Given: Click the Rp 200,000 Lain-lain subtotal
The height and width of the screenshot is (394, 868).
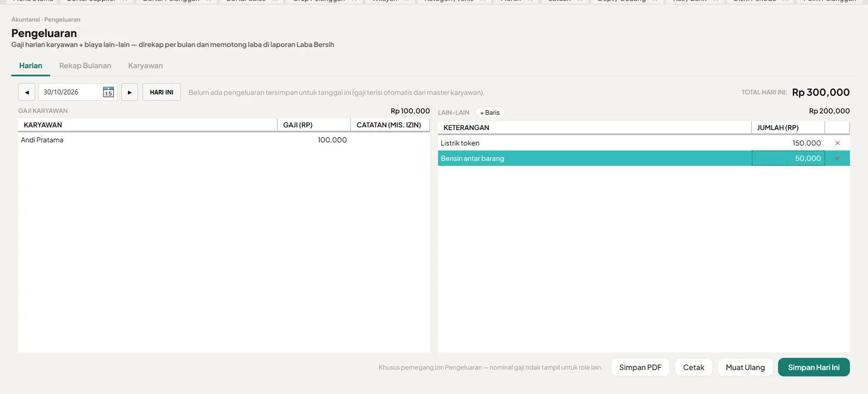Looking at the screenshot, I should click(x=829, y=111).
